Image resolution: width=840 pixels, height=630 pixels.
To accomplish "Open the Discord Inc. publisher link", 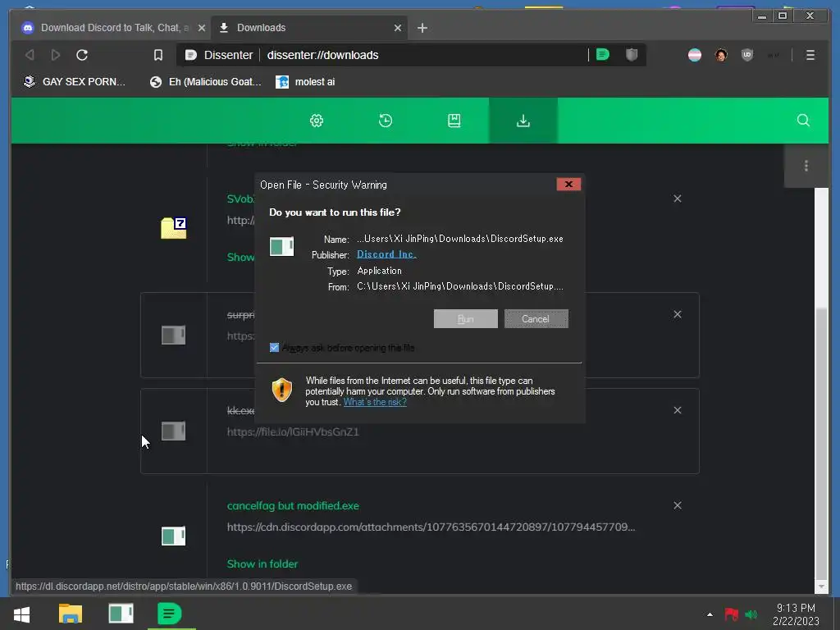I will click(x=386, y=254).
